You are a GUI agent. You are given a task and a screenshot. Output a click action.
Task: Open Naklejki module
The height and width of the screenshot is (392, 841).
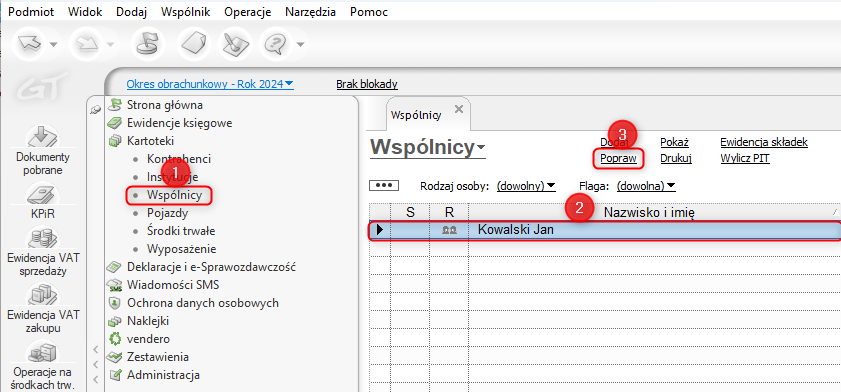click(x=148, y=321)
